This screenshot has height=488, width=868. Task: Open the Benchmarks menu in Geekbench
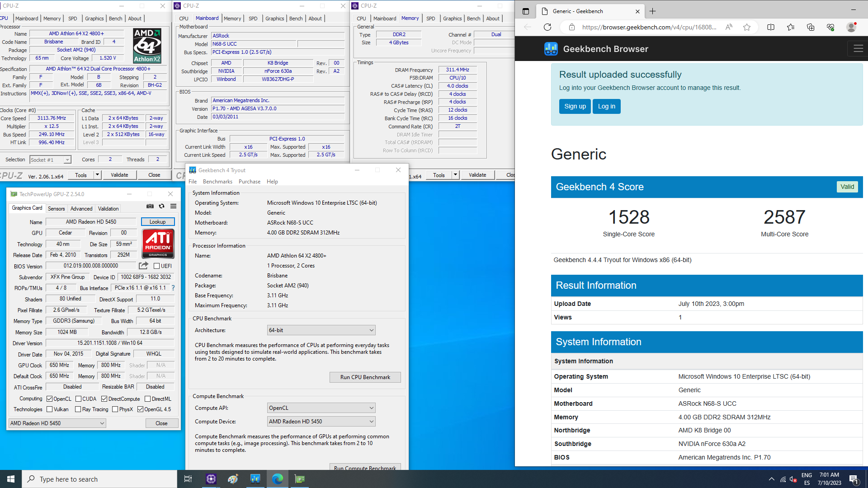click(217, 182)
